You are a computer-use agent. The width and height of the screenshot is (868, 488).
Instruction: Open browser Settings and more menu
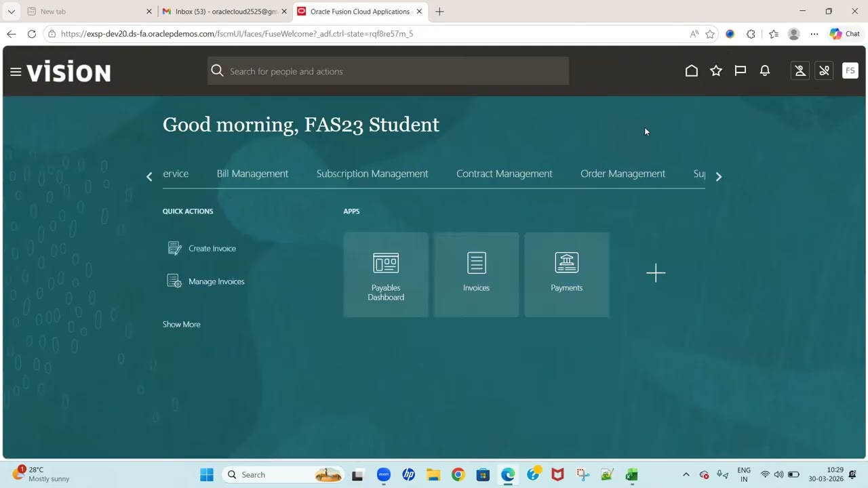tap(814, 34)
